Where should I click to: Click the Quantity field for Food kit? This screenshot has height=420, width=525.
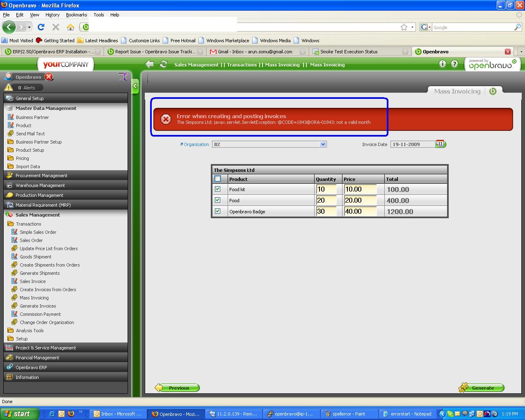coord(326,189)
